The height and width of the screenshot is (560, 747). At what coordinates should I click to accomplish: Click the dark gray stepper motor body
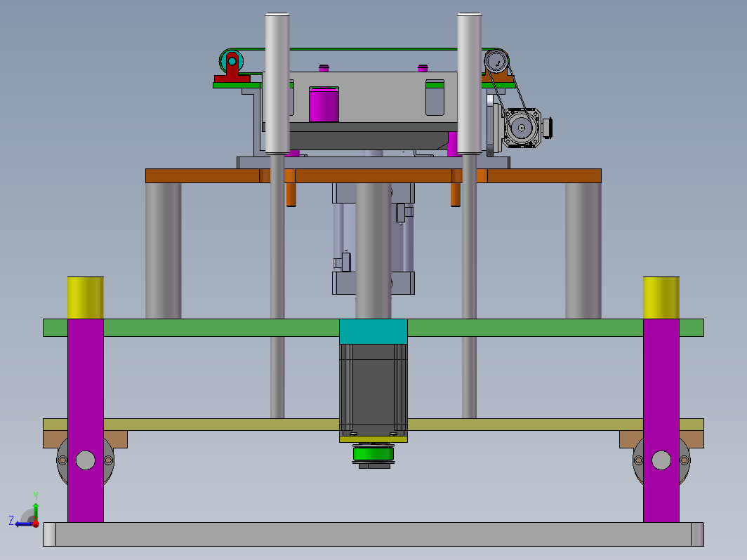[373, 389]
